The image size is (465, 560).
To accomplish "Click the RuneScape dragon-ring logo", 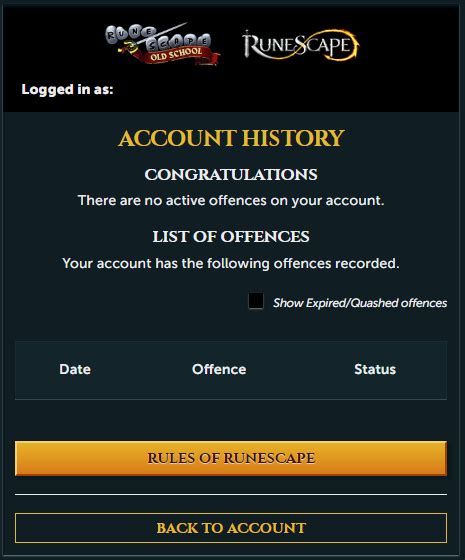I will click(x=301, y=45).
